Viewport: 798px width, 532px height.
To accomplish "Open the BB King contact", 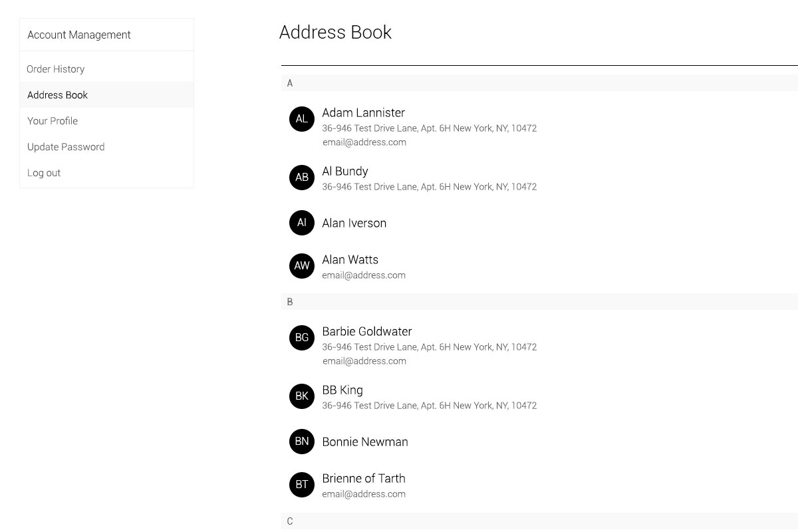I will click(x=342, y=390).
